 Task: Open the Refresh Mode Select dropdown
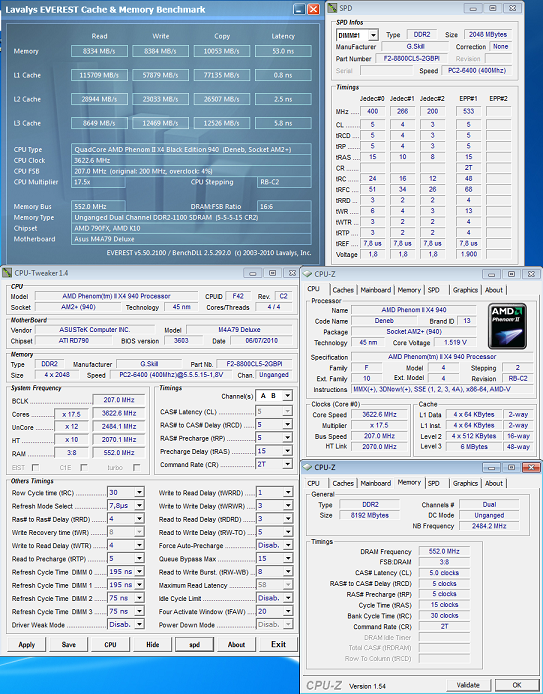click(x=139, y=505)
